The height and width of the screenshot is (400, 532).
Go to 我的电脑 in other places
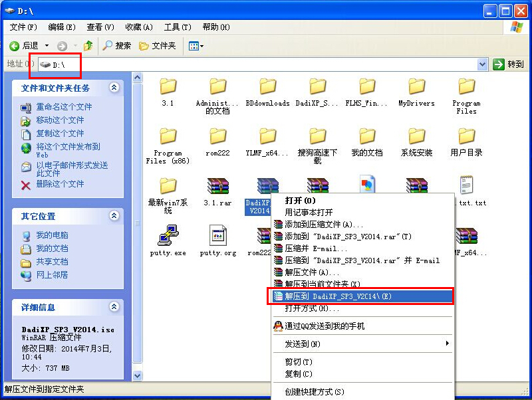(52, 235)
